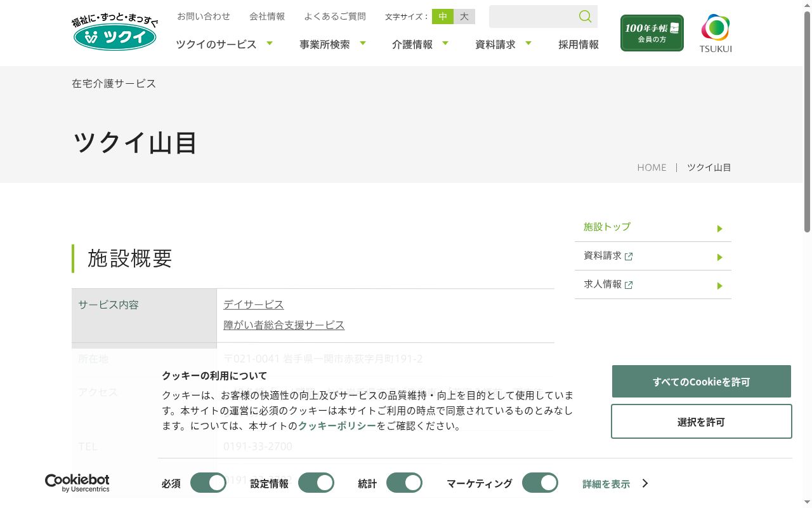Click すべてのCookieを許可 button
Viewport: 812px width, 508px height.
[702, 382]
